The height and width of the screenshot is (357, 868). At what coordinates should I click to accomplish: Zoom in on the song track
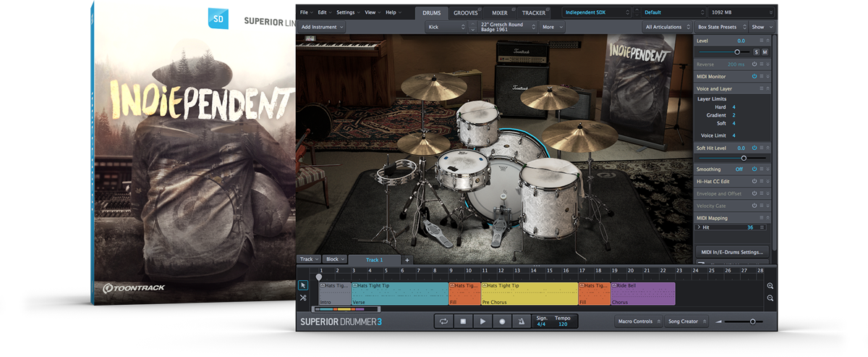click(x=770, y=286)
